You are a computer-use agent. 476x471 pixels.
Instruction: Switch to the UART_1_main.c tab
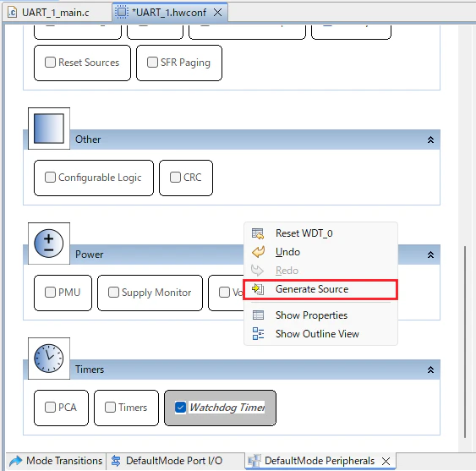coord(57,13)
